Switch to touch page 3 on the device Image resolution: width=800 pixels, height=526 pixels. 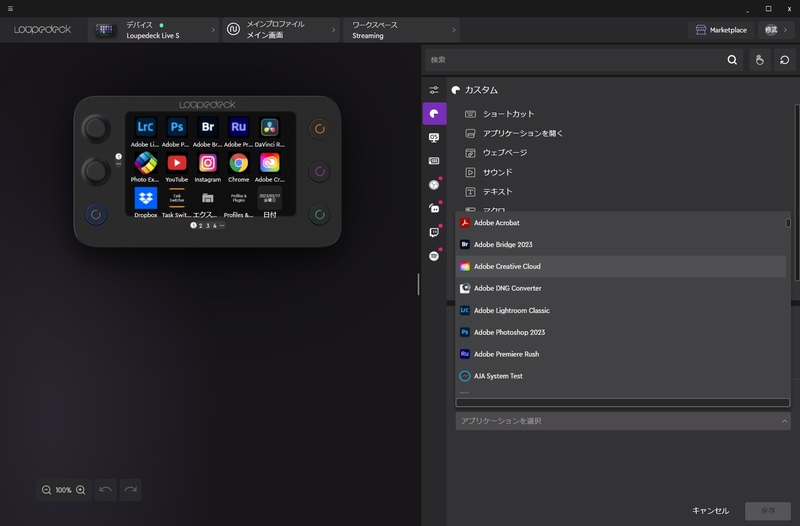[x=208, y=226]
